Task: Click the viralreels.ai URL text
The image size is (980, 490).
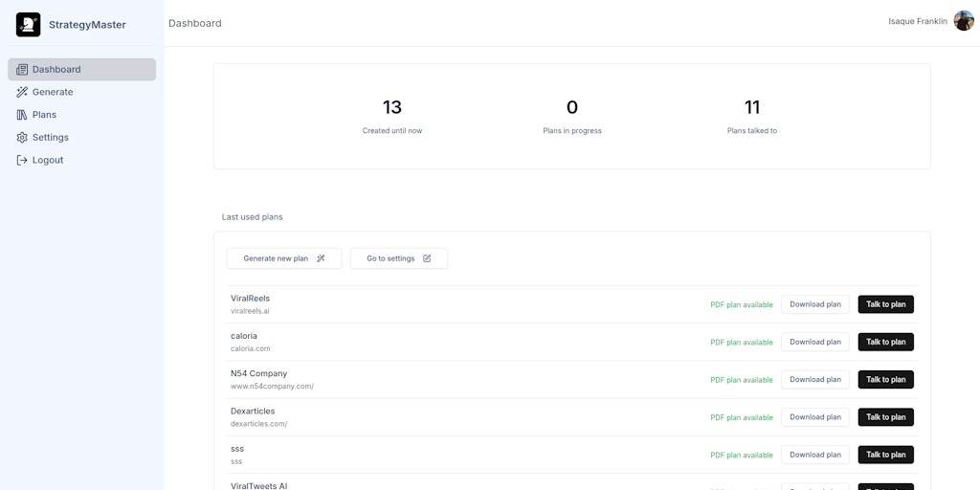Action: click(x=250, y=311)
